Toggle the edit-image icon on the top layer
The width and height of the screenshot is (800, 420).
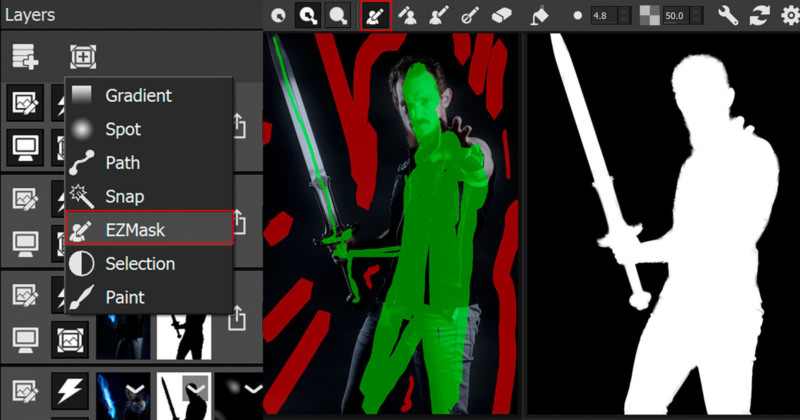[x=25, y=103]
